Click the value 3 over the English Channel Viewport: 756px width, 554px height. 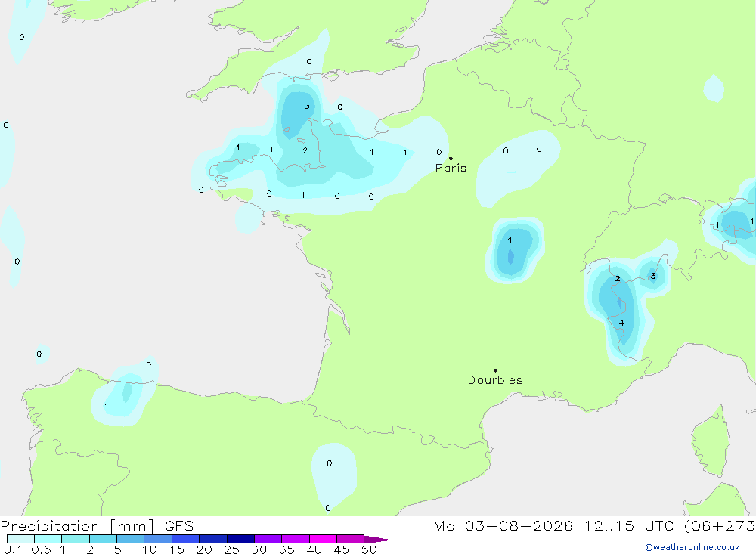click(307, 106)
